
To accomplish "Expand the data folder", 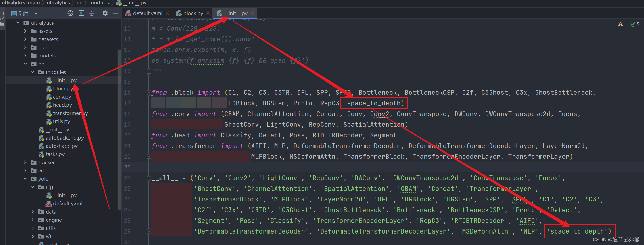I will click(x=33, y=212).
